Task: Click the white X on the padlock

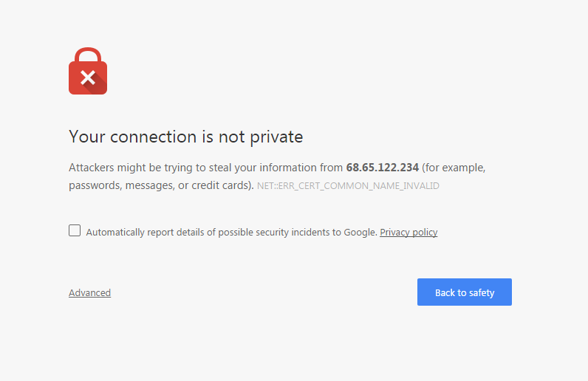Action: click(x=88, y=78)
